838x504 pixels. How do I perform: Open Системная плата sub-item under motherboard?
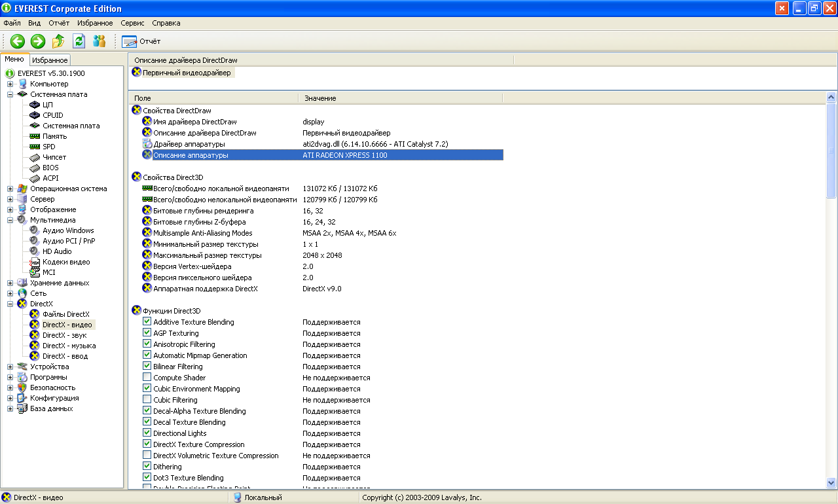click(x=71, y=126)
